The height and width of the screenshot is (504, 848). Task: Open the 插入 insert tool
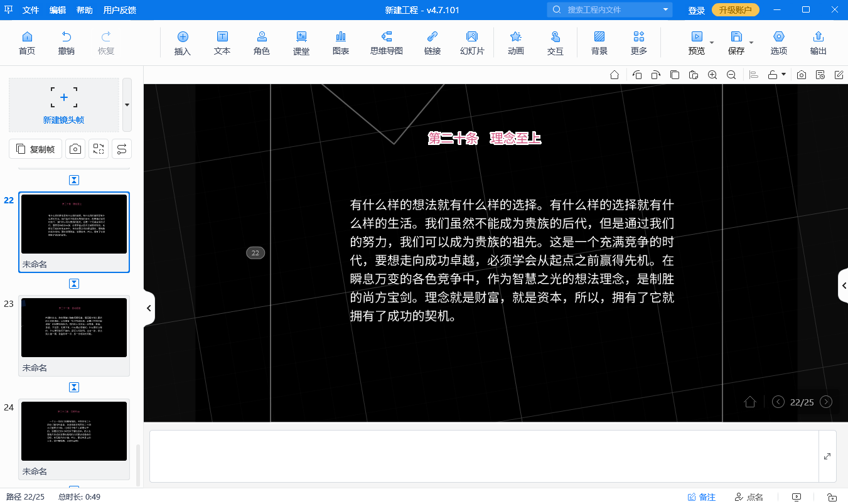tap(183, 43)
